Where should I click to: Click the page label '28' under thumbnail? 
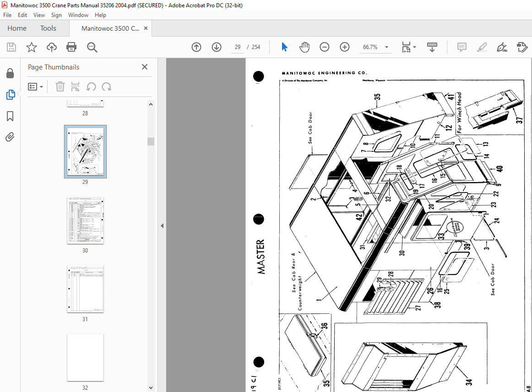[85, 113]
